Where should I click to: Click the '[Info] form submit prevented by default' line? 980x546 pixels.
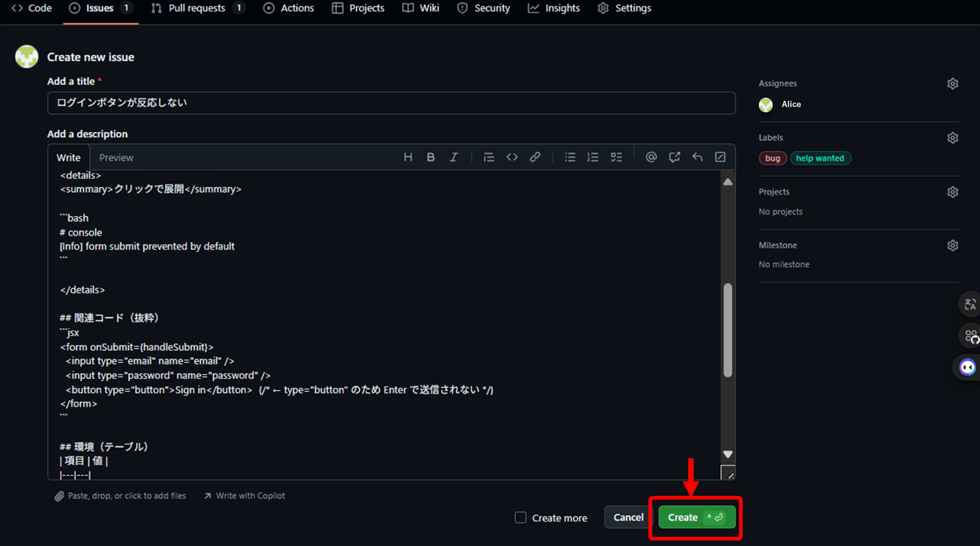147,246
